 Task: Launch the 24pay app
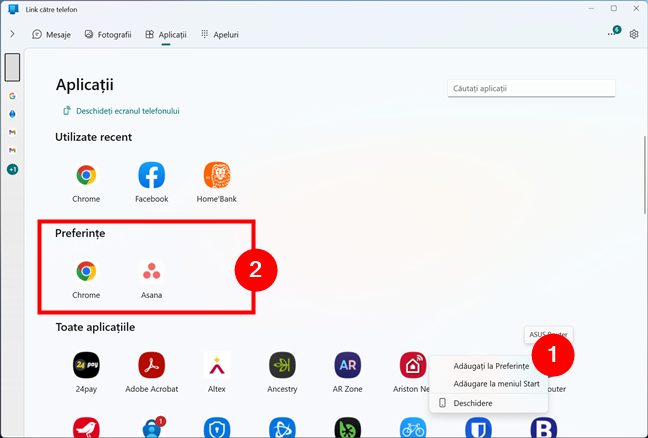[86, 365]
